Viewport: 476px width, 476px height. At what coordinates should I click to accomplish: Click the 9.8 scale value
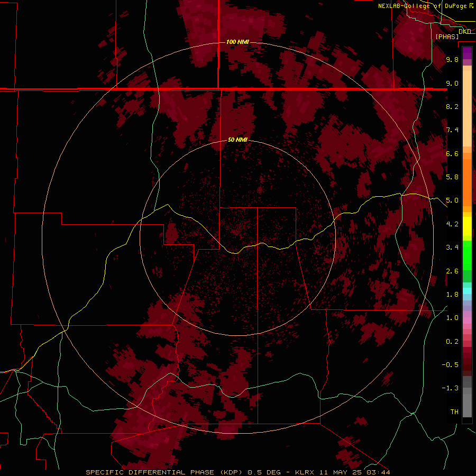452,59
